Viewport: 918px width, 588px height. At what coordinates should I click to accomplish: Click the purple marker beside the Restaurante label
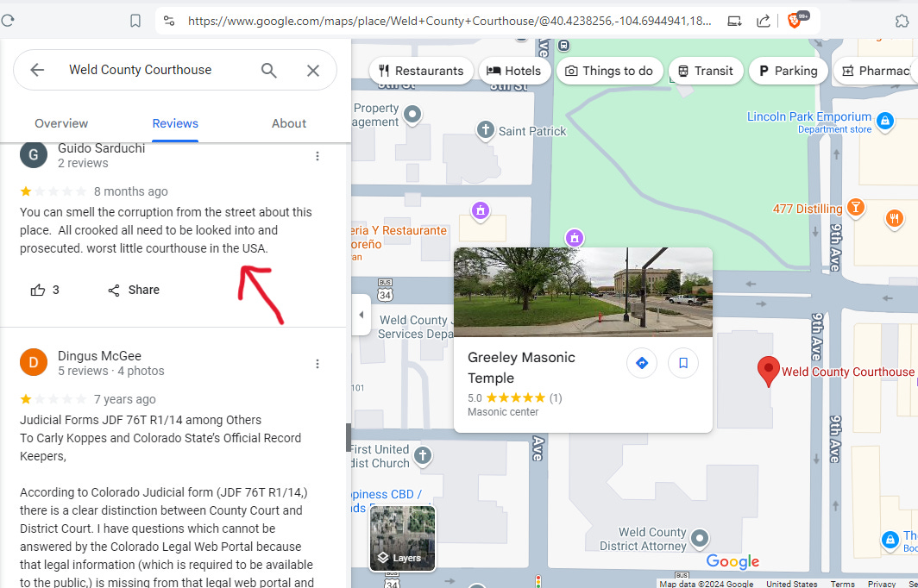coord(481,211)
